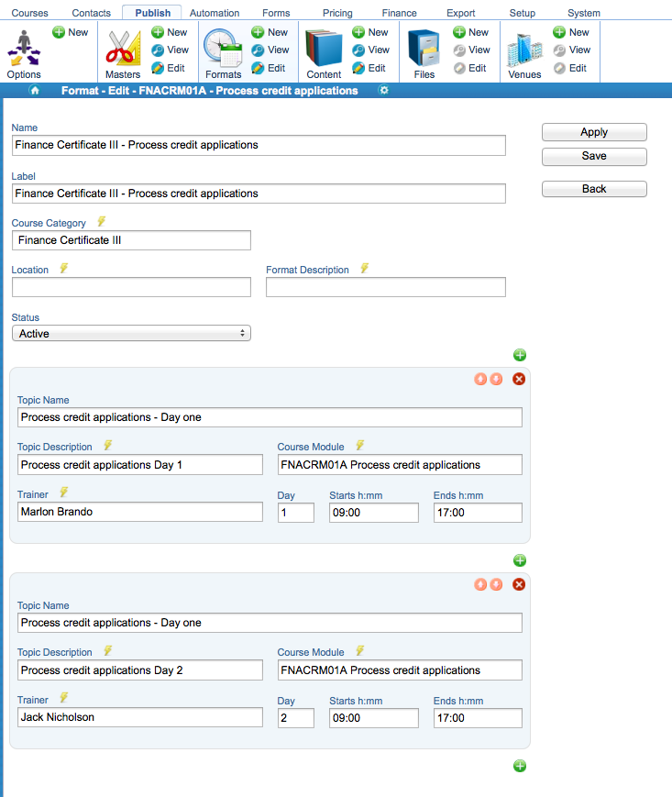672x797 pixels.
Task: Click the Back button
Action: point(594,189)
